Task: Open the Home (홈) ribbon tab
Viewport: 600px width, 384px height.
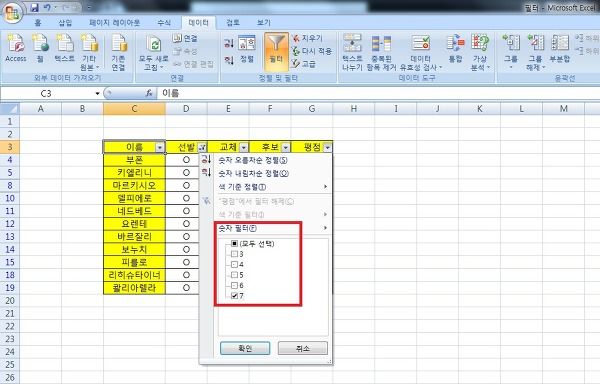Action: click(x=38, y=23)
